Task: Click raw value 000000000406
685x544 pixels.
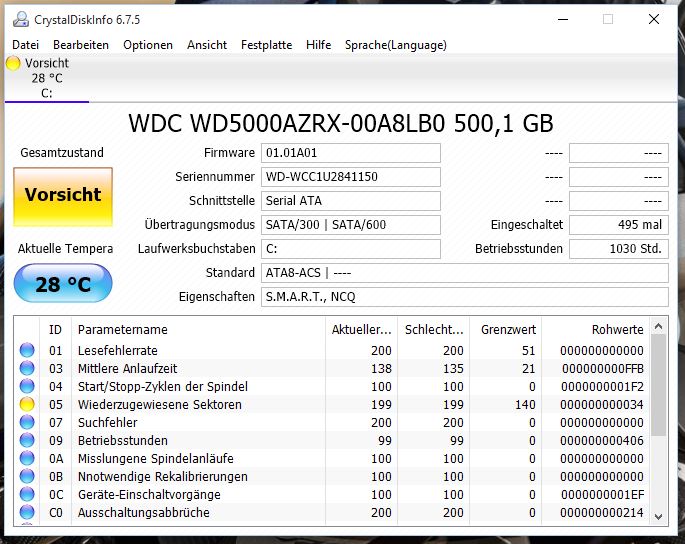Action: pos(602,440)
